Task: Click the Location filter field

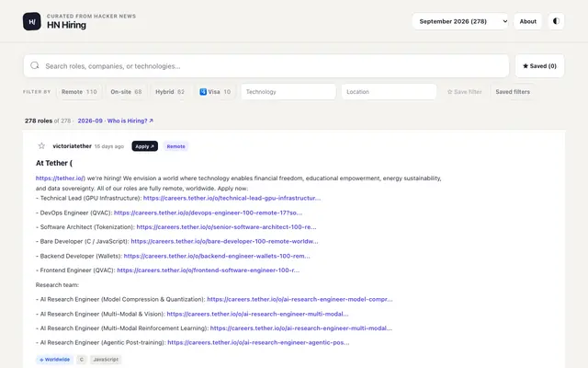Action: (x=389, y=92)
